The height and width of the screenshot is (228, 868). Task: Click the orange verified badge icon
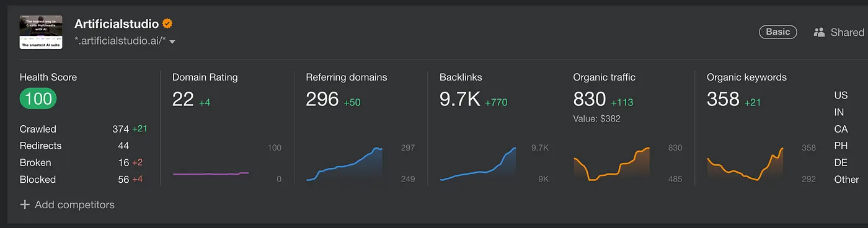click(x=167, y=24)
